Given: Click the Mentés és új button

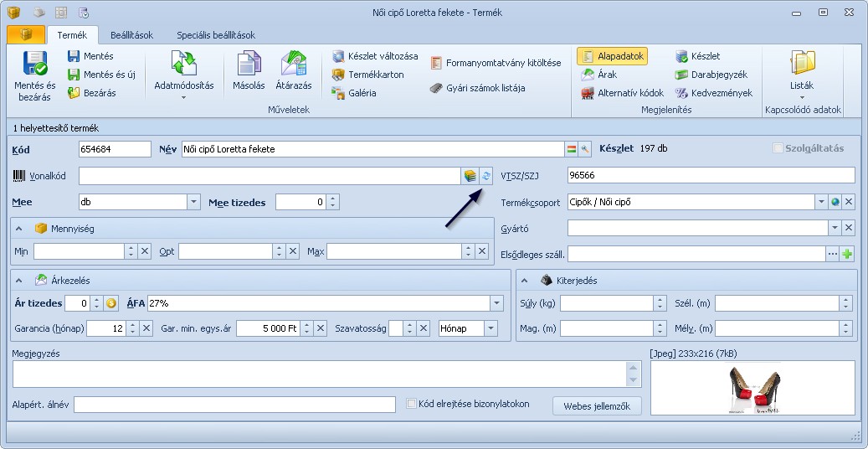Looking at the screenshot, I should pos(101,75).
